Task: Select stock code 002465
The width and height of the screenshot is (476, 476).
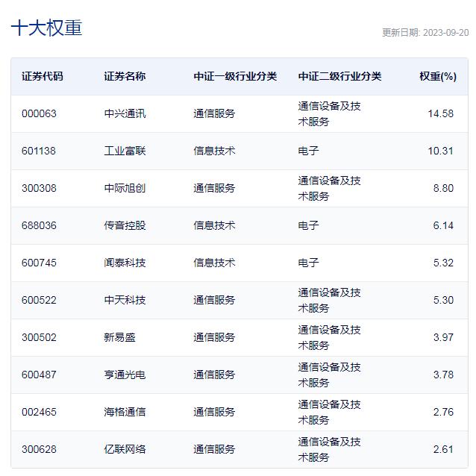Action: click(39, 413)
